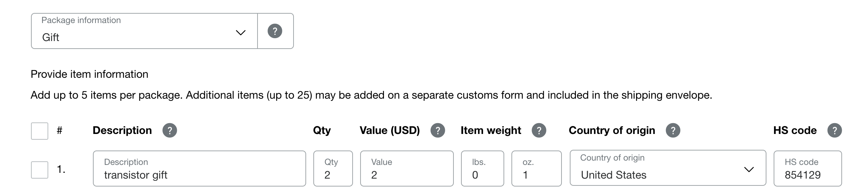Click Country of origin help icon
Viewport: 868px width, 193px height.
point(673,130)
